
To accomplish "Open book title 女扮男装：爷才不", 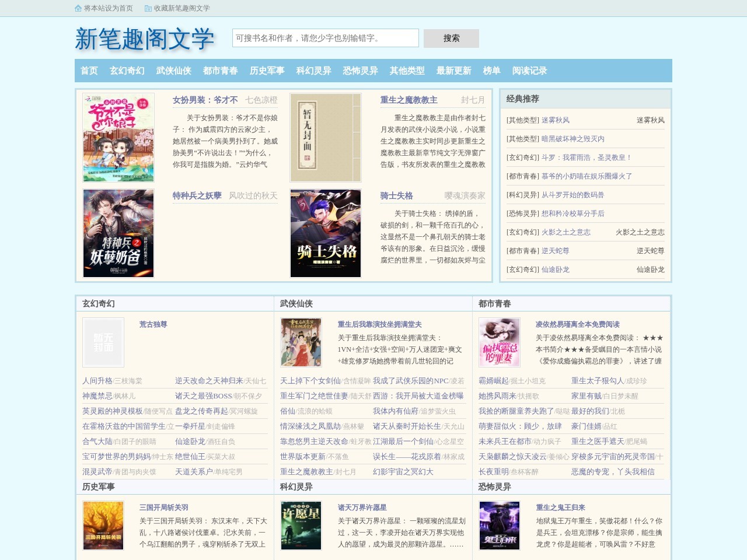I will pyautogui.click(x=205, y=100).
